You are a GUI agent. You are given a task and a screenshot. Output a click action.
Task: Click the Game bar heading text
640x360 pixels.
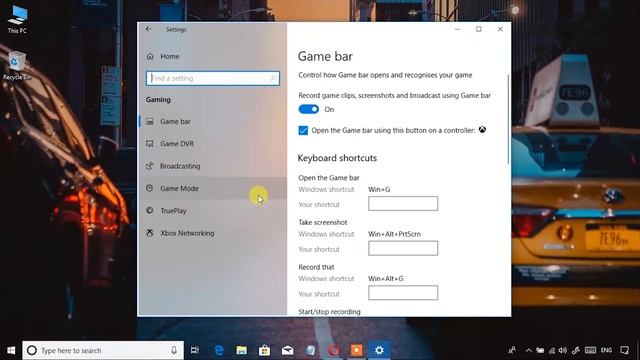tap(325, 56)
